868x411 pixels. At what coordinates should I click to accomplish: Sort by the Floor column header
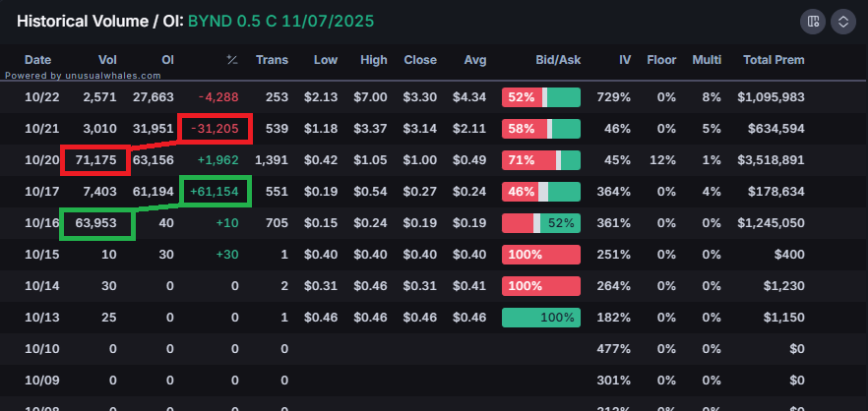(x=661, y=60)
